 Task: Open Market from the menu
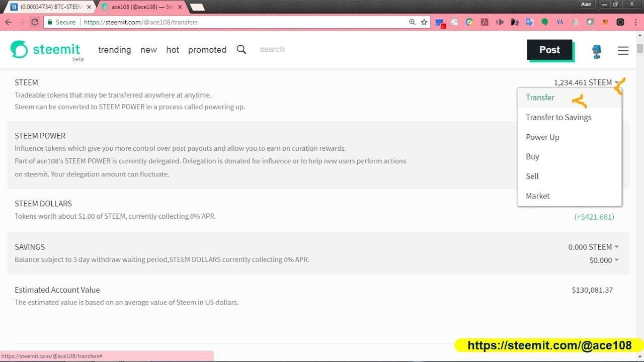tap(570, 196)
